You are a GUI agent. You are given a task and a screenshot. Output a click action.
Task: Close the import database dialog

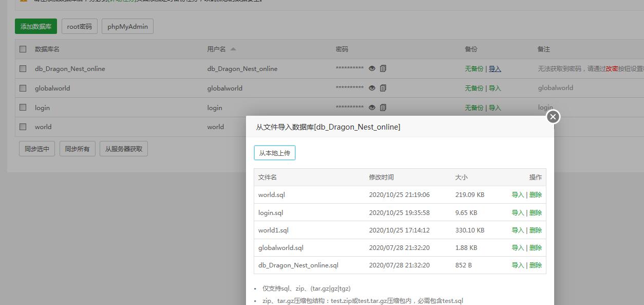553,117
